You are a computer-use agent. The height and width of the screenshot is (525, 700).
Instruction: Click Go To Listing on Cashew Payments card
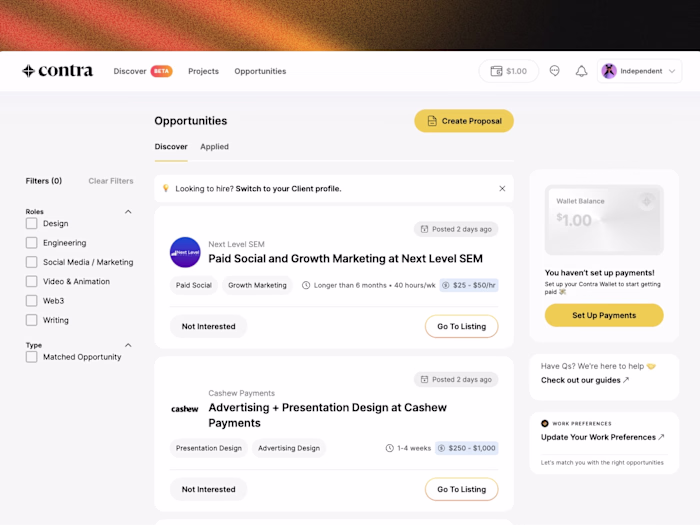[x=462, y=489]
